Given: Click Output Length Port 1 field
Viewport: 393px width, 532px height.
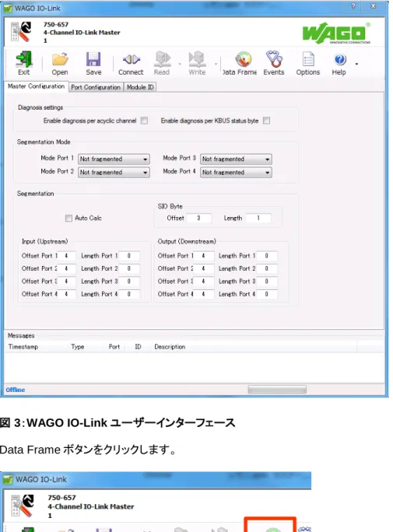Looking at the screenshot, I should 266,255.
